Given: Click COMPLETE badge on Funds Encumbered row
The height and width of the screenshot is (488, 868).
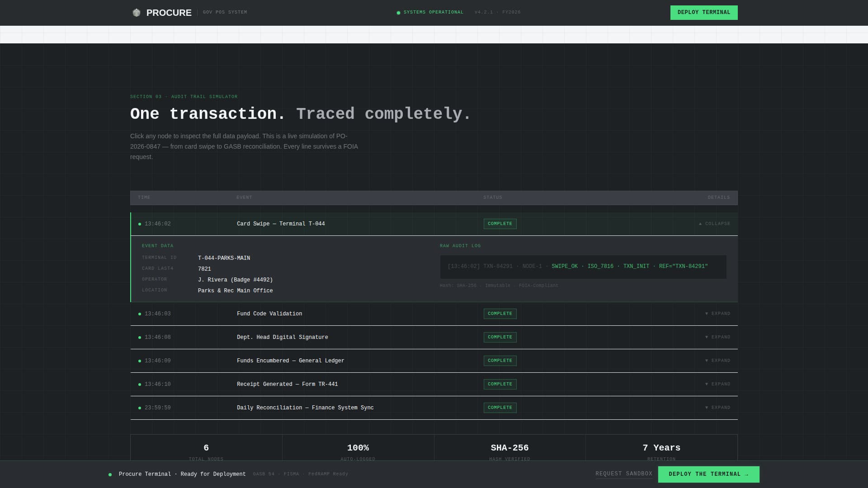Looking at the screenshot, I should coord(500,361).
